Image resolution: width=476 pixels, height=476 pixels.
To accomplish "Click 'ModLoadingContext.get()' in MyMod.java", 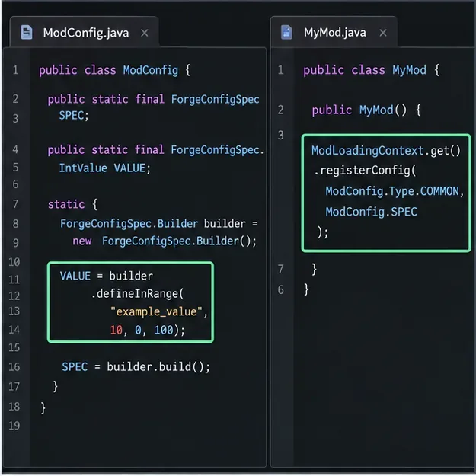I will (386, 151).
